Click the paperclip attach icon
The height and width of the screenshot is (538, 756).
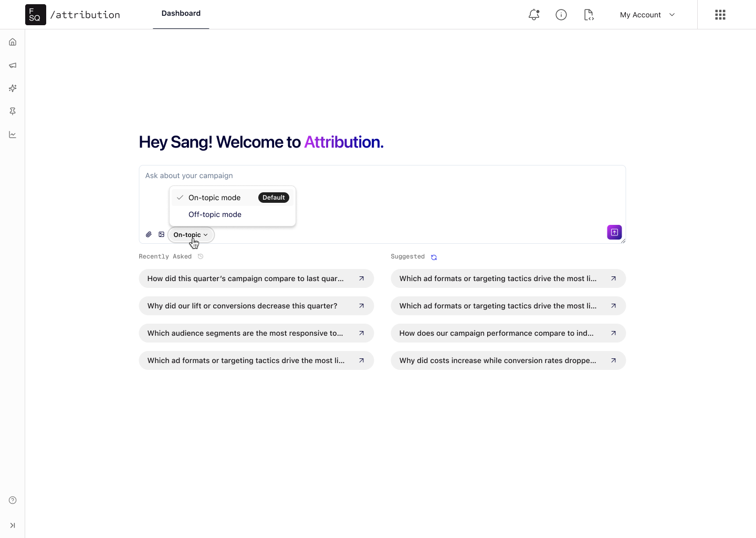(149, 234)
